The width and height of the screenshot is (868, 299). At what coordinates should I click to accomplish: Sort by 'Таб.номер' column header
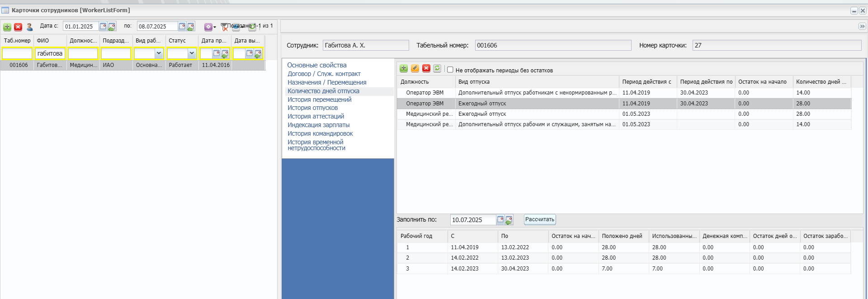coord(17,41)
